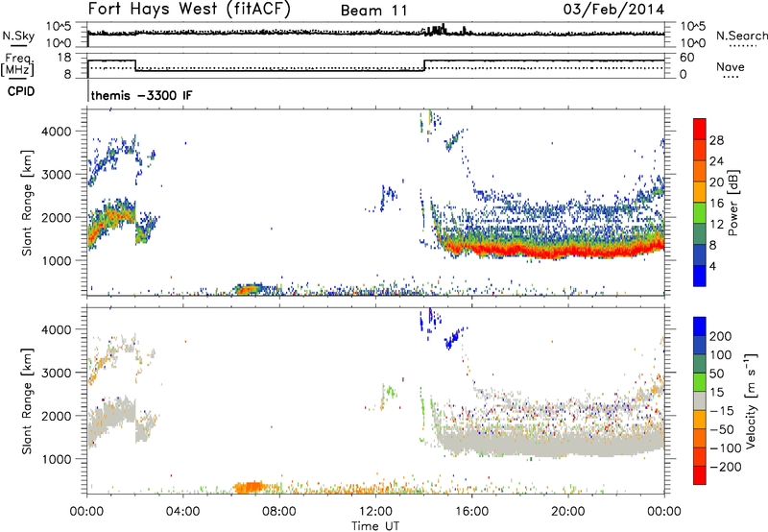Click the red top of power colorbar

tap(700, 129)
